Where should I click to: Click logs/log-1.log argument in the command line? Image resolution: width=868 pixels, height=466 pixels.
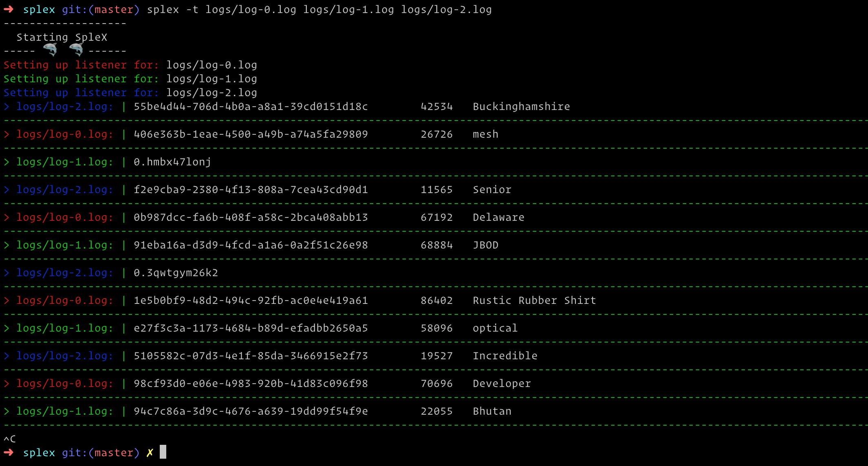click(348, 10)
